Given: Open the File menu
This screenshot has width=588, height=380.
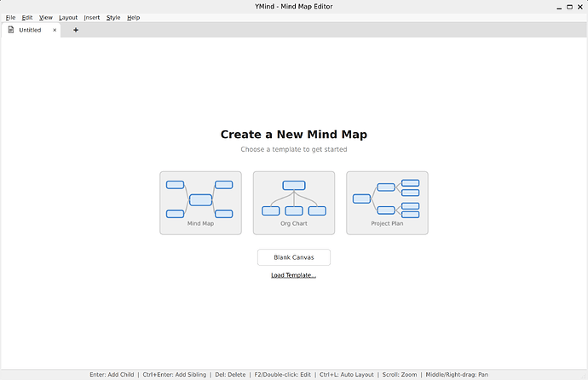Looking at the screenshot, I should pyautogui.click(x=10, y=17).
